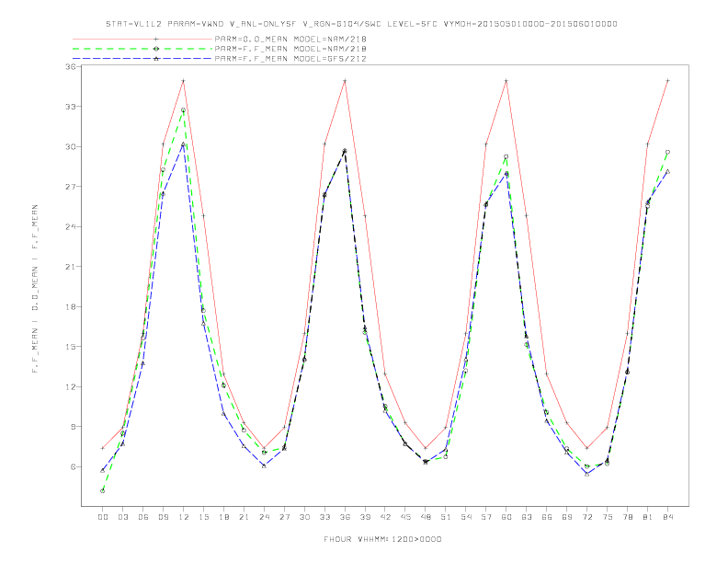Screen dimensions: 728x563
Task: Click x-axis tick label 06
Action: [143, 517]
